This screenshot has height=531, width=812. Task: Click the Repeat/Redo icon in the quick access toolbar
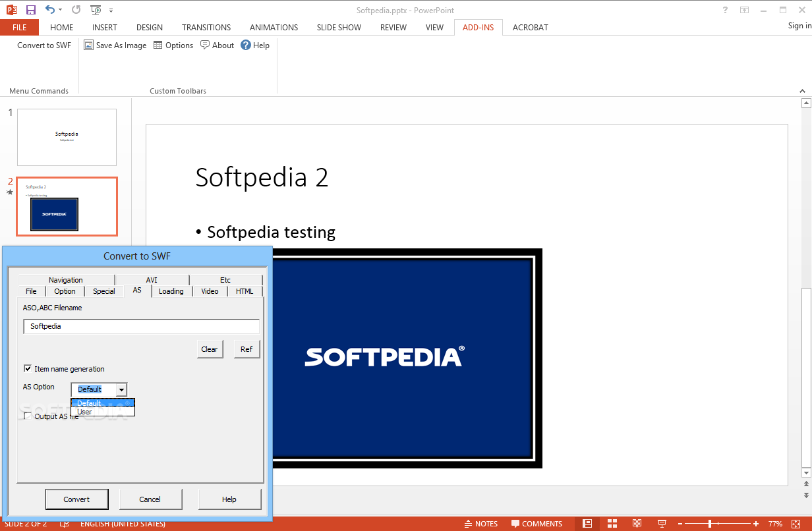(76, 10)
